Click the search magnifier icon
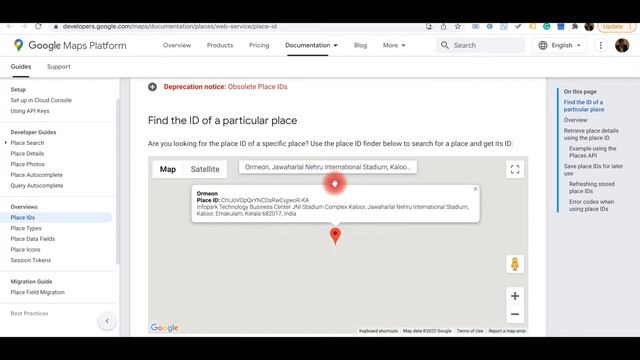This screenshot has width=640, height=360. click(x=444, y=45)
